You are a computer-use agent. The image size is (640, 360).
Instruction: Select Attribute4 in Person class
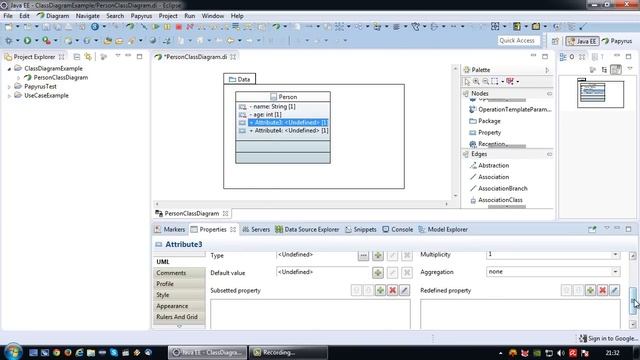288,131
